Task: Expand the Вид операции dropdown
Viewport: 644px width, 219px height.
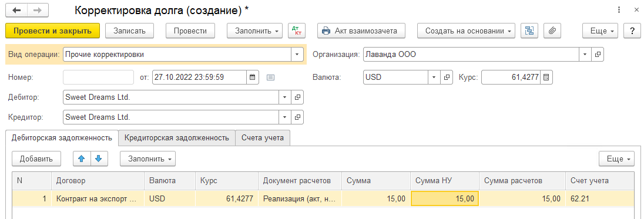Action: (297, 54)
